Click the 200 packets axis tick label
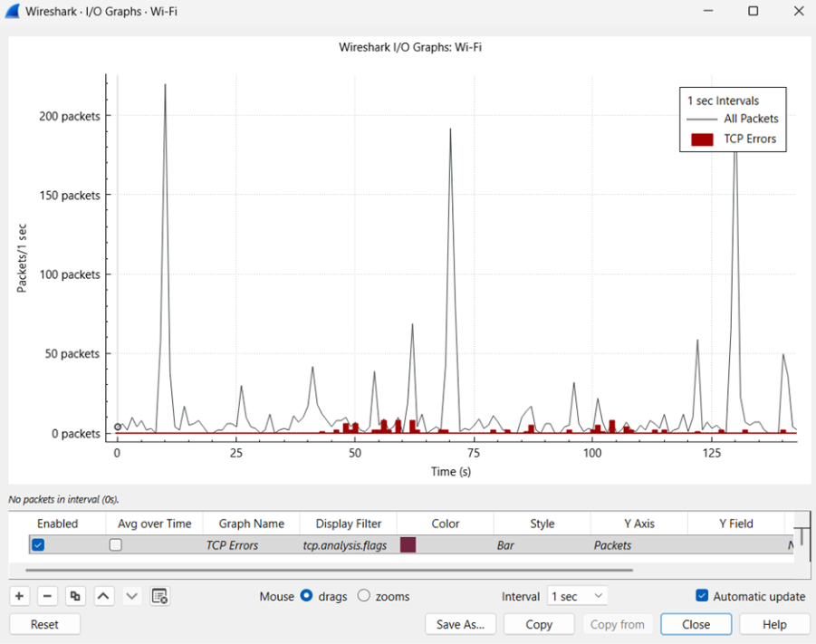The image size is (816, 644). [x=69, y=116]
